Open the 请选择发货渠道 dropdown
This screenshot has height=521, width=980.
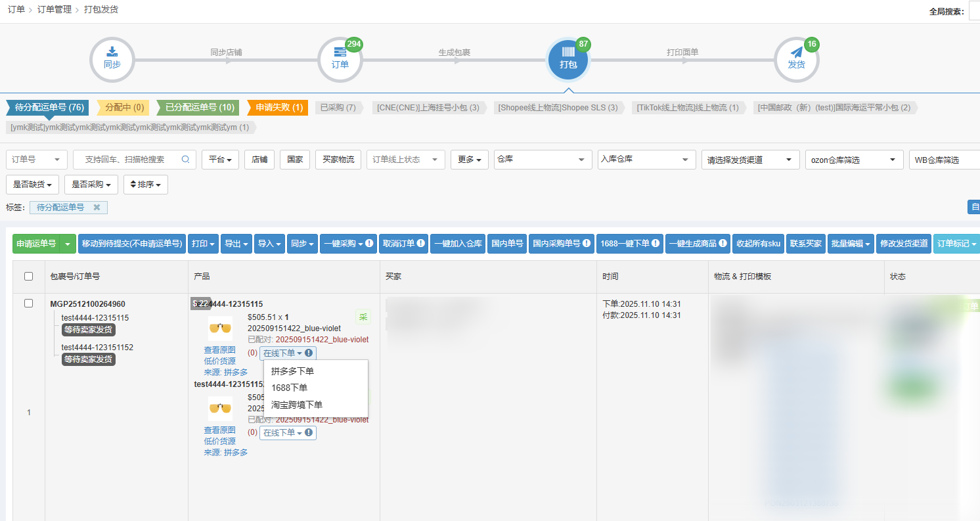(x=750, y=160)
